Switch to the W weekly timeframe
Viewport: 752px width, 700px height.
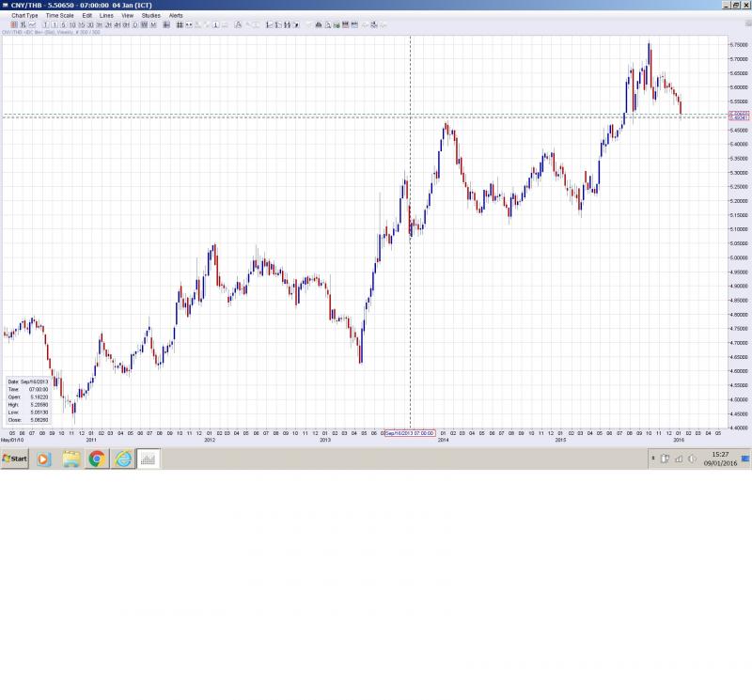click(x=144, y=24)
